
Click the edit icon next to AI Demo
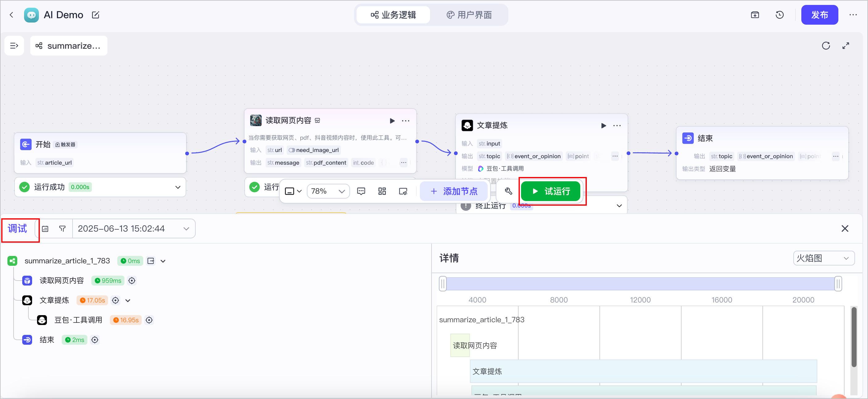(x=95, y=15)
